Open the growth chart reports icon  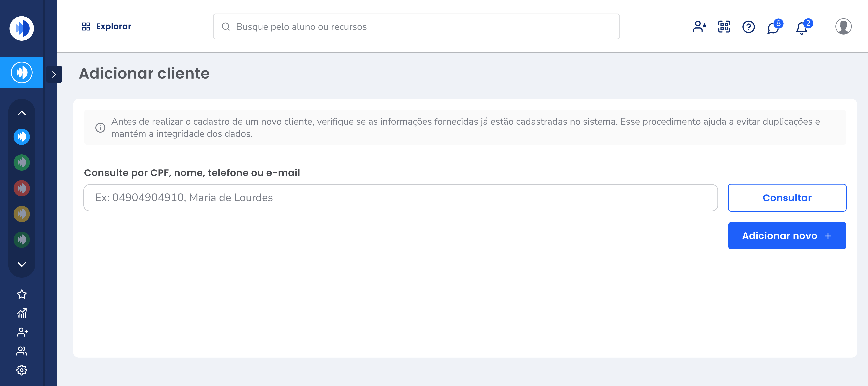click(22, 313)
